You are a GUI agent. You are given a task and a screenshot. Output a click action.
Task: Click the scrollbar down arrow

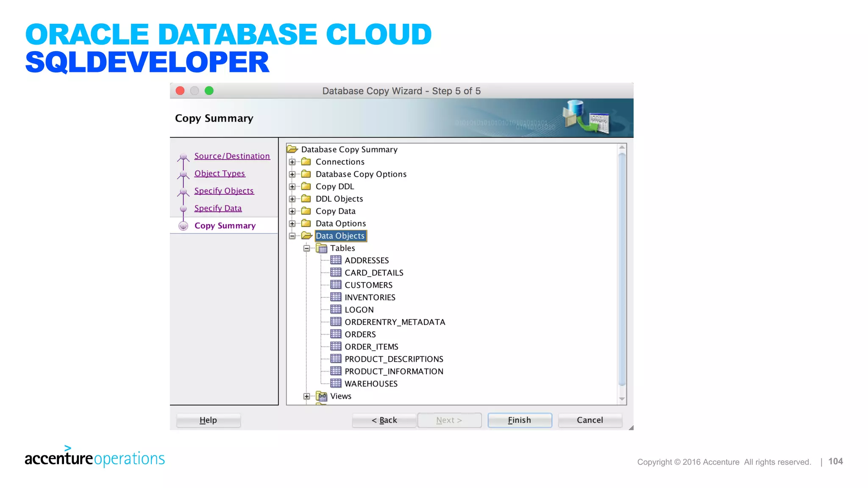click(x=622, y=399)
